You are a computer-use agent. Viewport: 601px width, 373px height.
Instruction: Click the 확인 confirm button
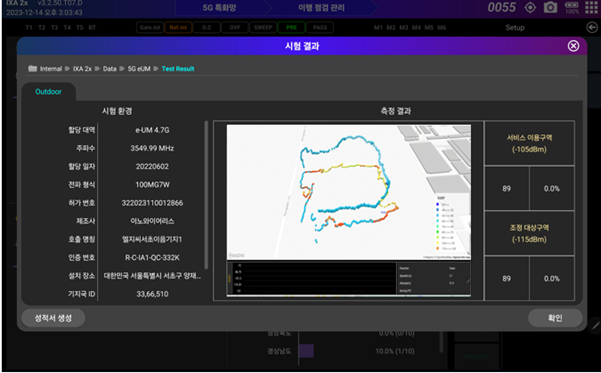[555, 318]
